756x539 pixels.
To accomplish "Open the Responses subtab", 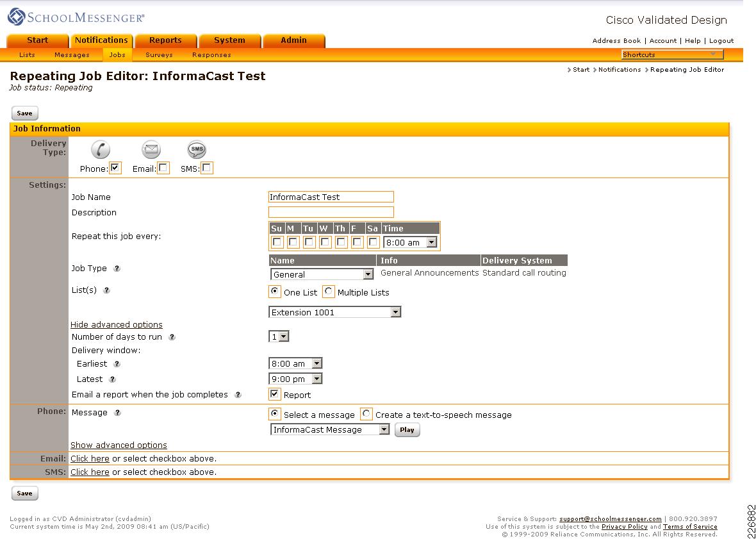I will coord(211,55).
